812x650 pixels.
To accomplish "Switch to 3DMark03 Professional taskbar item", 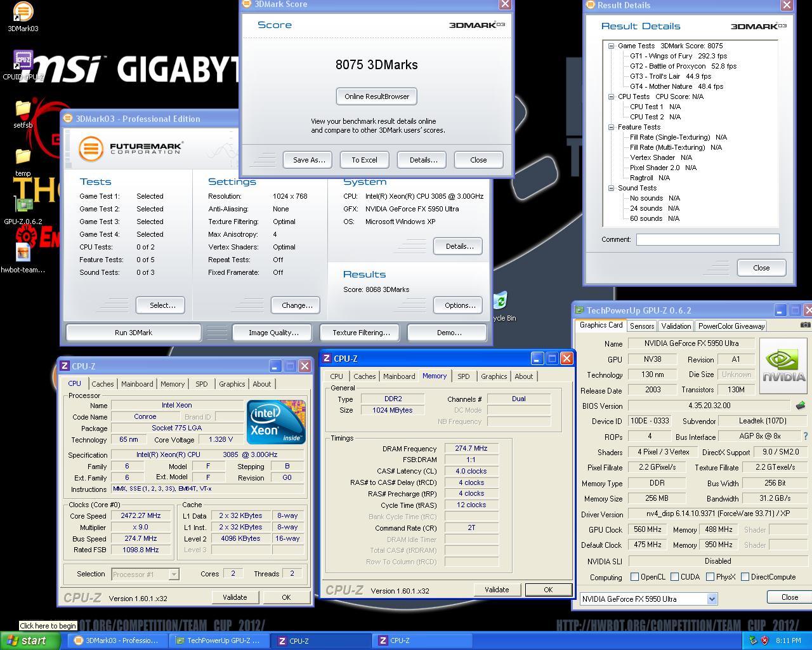I will (x=118, y=640).
